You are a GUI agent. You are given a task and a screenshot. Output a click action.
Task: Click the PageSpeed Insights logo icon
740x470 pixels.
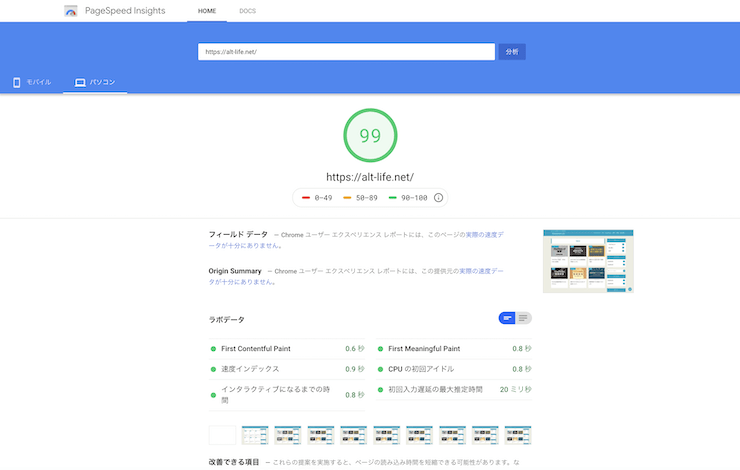[x=71, y=11]
